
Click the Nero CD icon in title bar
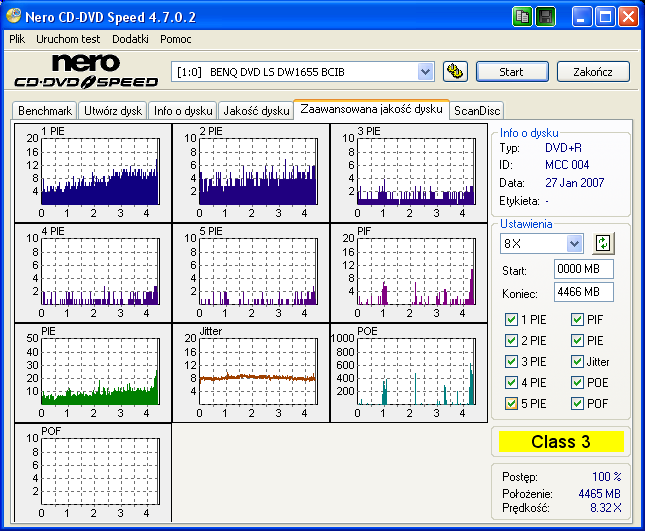point(14,16)
